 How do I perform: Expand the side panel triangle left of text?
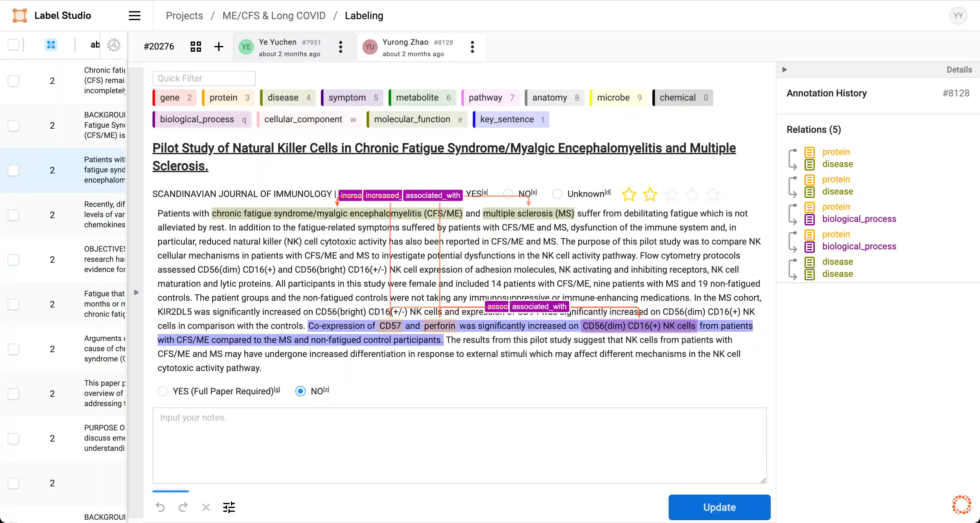click(137, 292)
